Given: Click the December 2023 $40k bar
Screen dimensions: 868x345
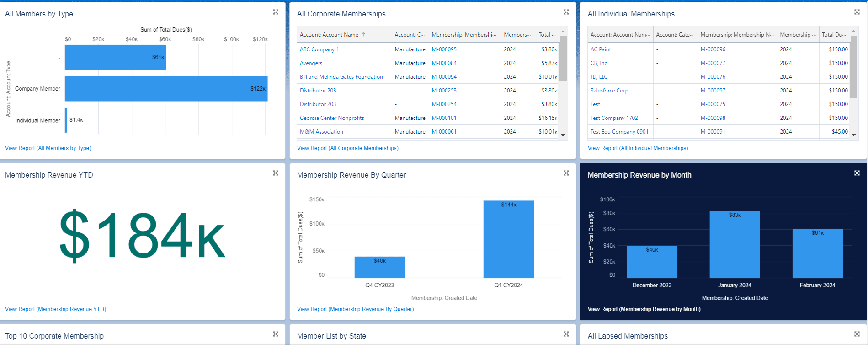Looking at the screenshot, I should coord(652,262).
